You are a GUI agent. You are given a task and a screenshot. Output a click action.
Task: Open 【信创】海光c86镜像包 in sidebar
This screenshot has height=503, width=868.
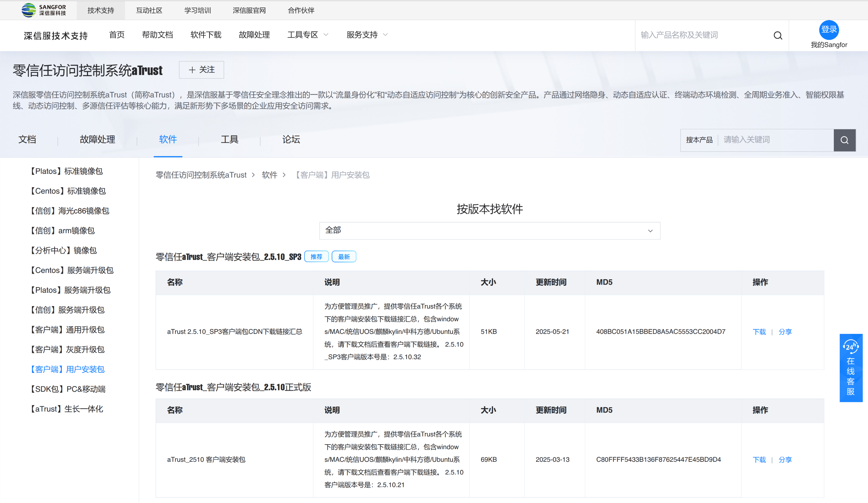[69, 211]
